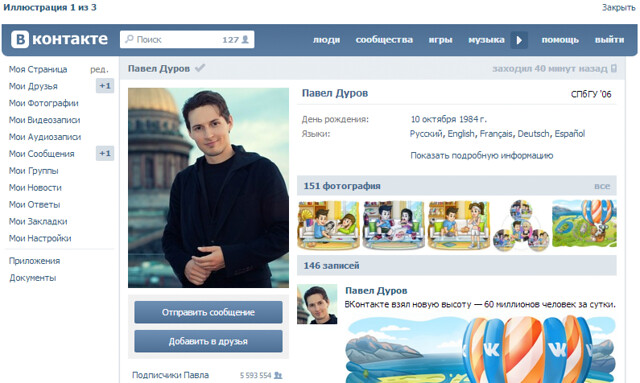Click Добавить в друзья button
This screenshot has height=383, width=640.
click(x=208, y=341)
